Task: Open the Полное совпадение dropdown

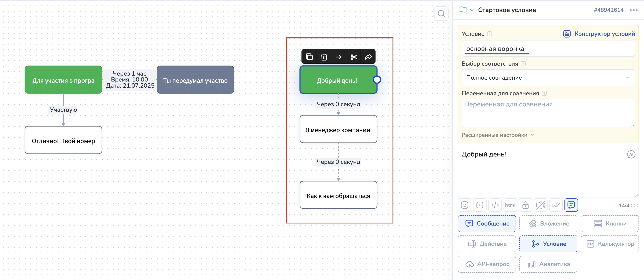Action: [x=548, y=78]
